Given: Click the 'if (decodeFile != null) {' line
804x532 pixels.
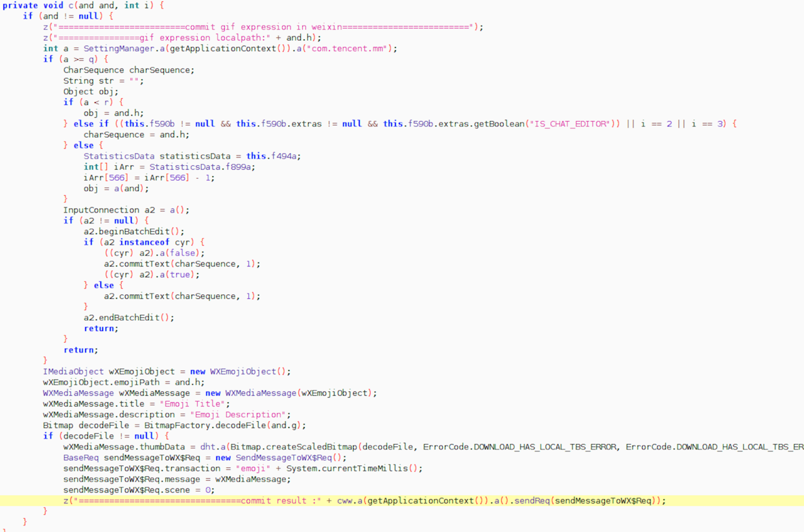Looking at the screenshot, I should pos(106,436).
